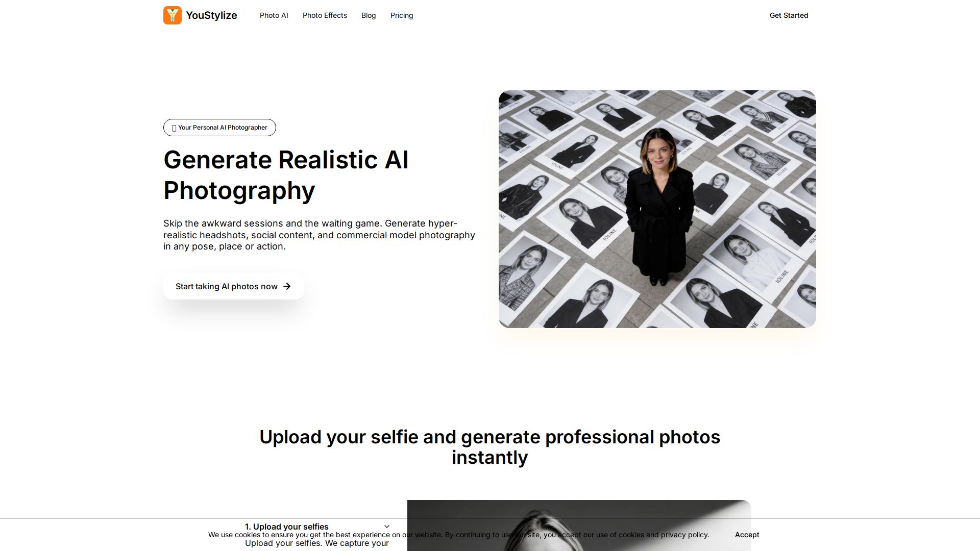Click the arrow icon on the start button

287,286
